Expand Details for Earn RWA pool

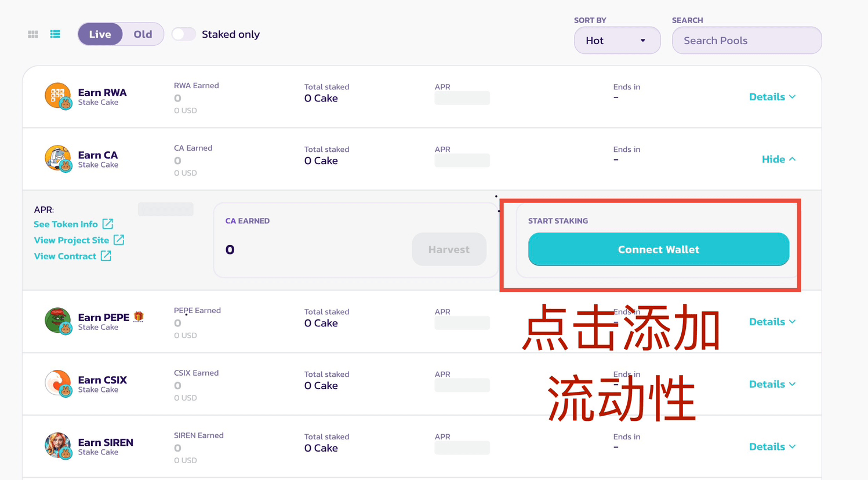772,97
